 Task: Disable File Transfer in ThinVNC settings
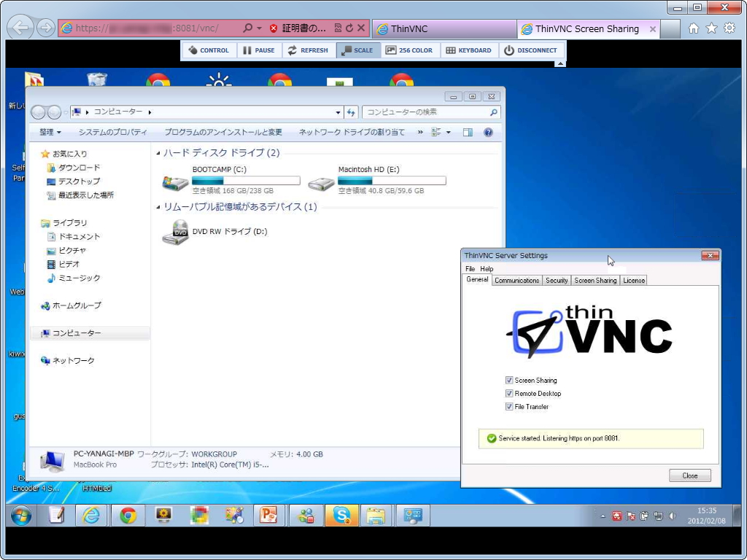tap(509, 406)
